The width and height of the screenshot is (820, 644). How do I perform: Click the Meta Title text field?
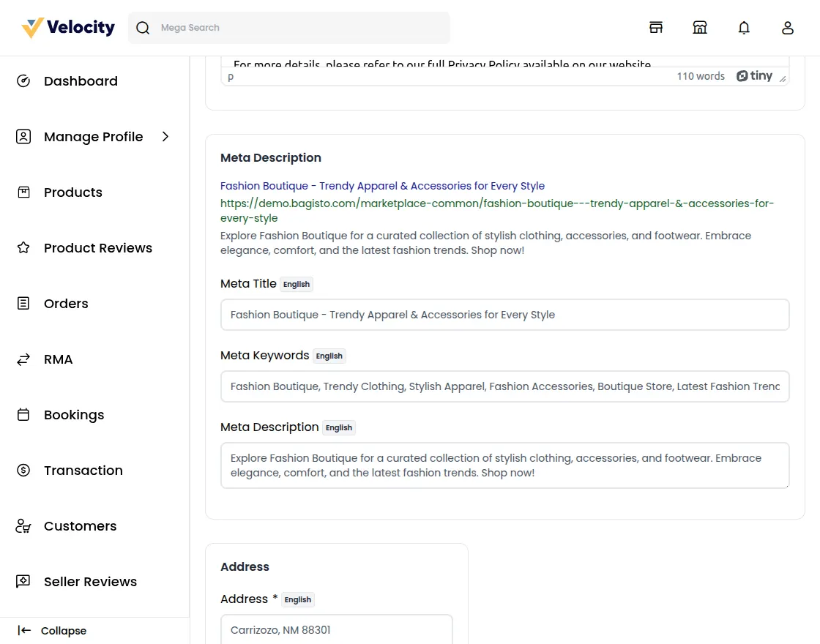[x=504, y=315]
